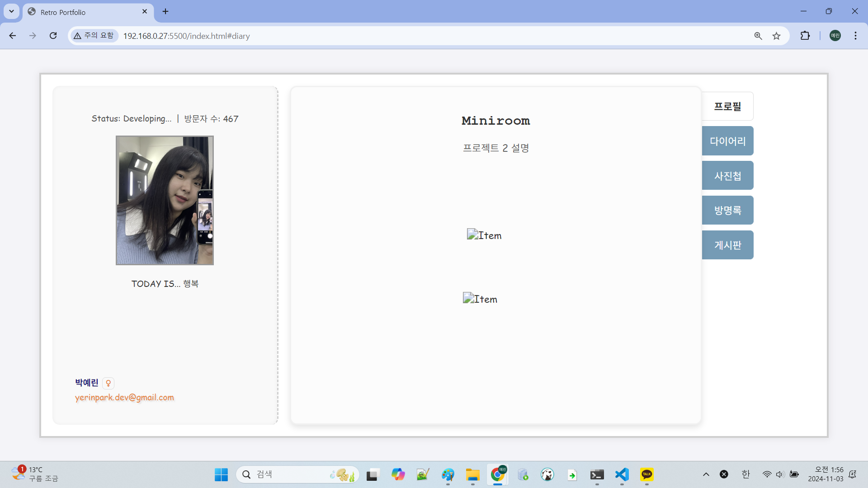Click the browser reload icon
Screen dimensions: 868x488
click(x=53, y=36)
